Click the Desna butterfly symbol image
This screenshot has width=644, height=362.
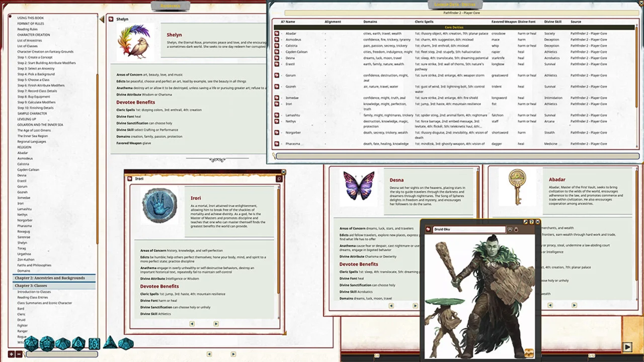(x=359, y=186)
